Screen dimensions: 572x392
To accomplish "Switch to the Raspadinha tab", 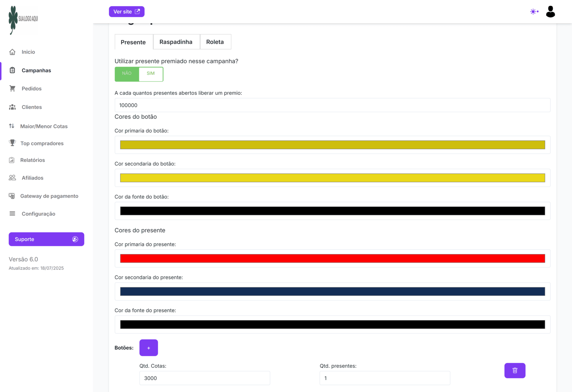I will point(176,42).
